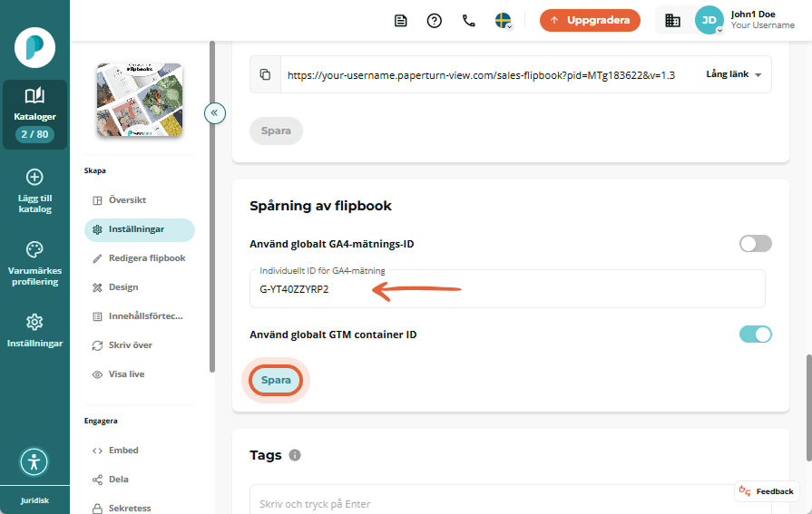The width and height of the screenshot is (812, 514).
Task: Click the side menu scrollbar
Action: [x=211, y=206]
